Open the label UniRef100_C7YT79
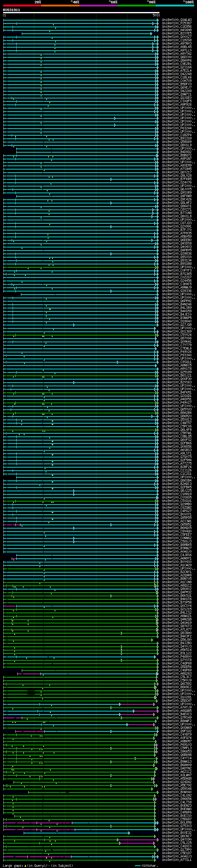197x868 pixels. point(177,345)
